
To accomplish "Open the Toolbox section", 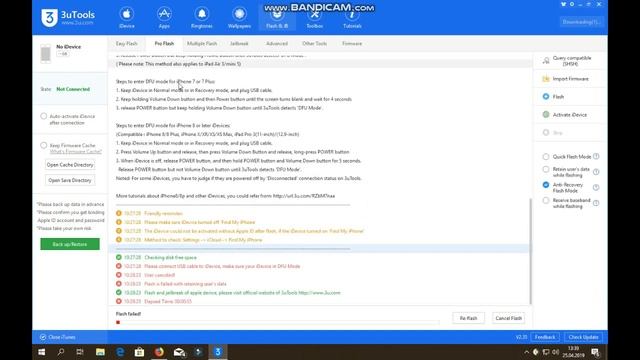I will pos(315,18).
